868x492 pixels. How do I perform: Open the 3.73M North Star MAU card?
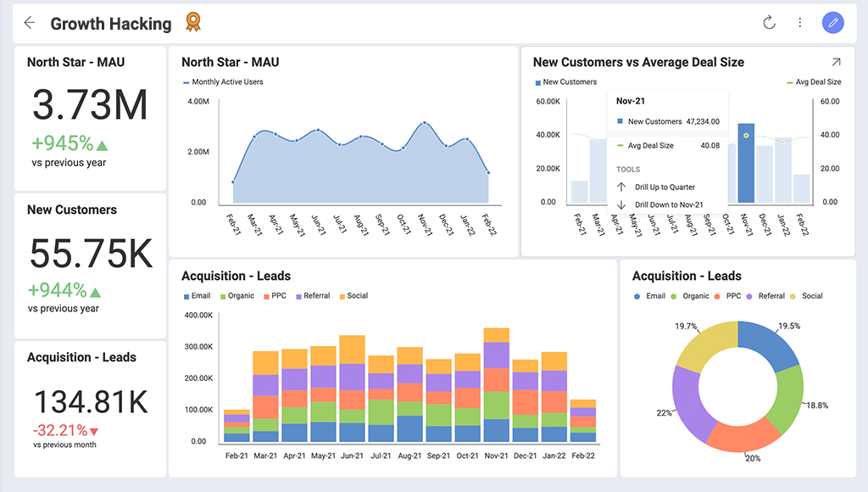coord(90,116)
